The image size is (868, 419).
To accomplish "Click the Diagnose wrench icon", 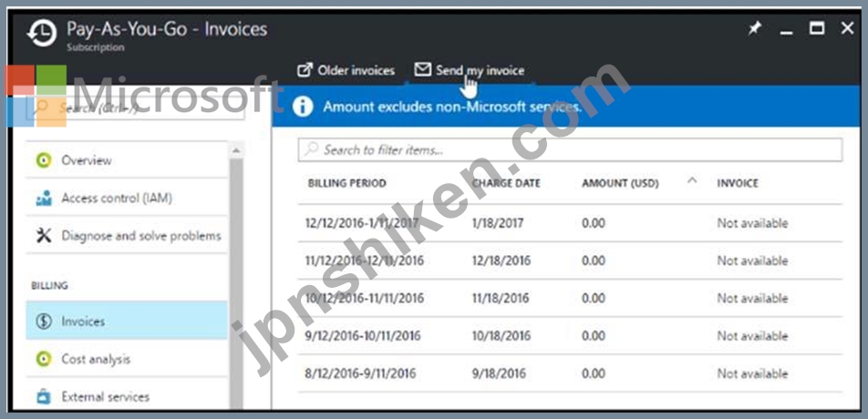I will coord(43,236).
